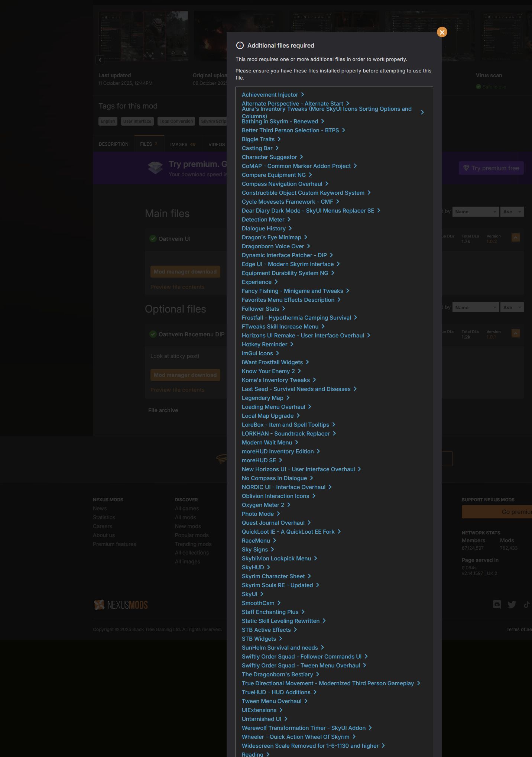Collapse the Oathvein Racemenu DIP entry arrow

[x=515, y=333]
